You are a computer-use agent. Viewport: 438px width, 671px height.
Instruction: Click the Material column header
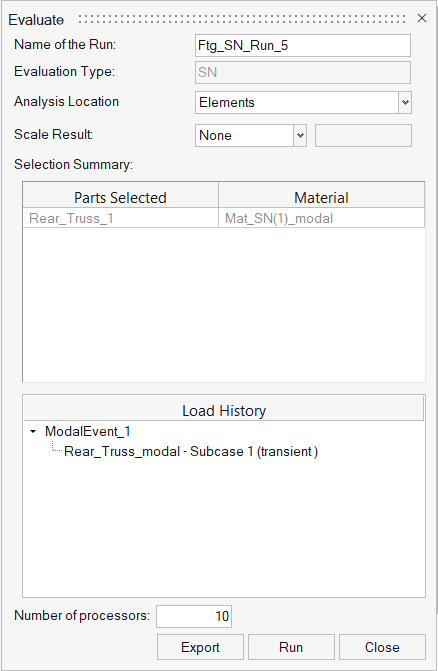coord(321,197)
